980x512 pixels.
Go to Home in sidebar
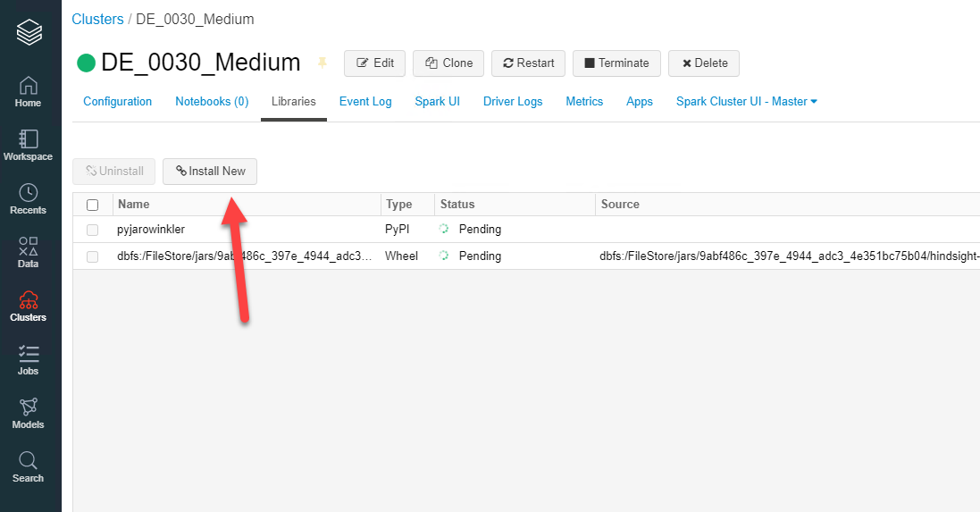pos(29,91)
